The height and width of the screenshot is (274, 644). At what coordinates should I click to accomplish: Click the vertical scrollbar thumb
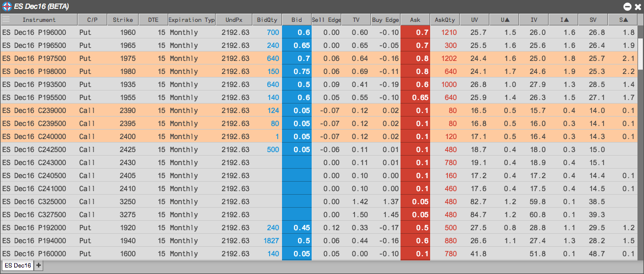tap(640, 53)
